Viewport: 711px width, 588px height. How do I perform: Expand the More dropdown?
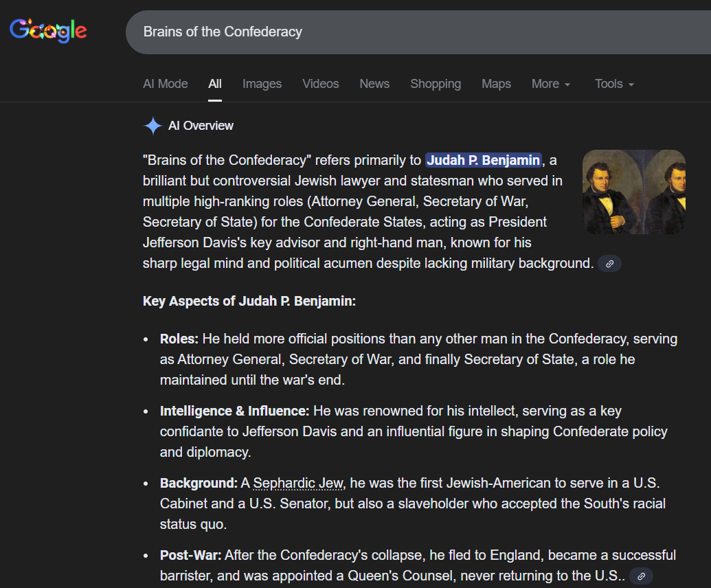click(551, 84)
